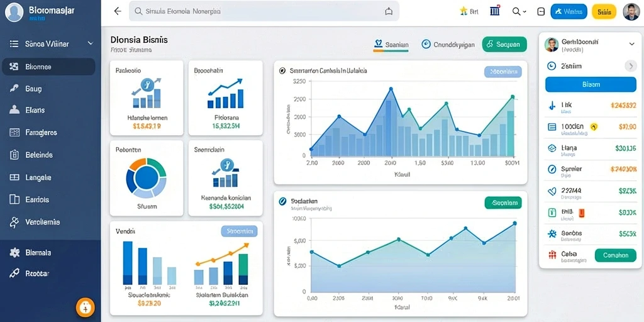
Task: Click the green Sequean button
Action: point(504,45)
